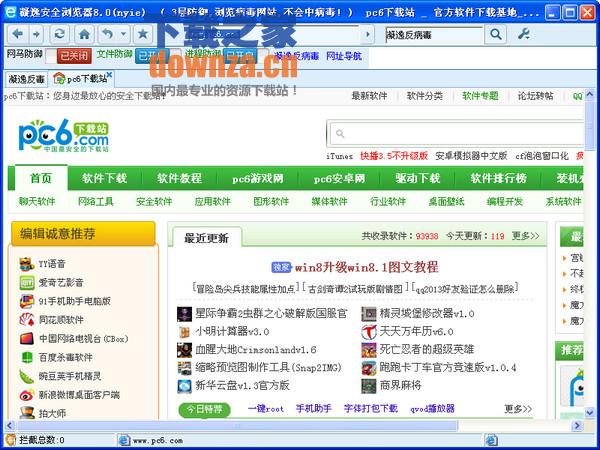
Task: Click the 新华云盘 cloud icon
Action: point(184,386)
